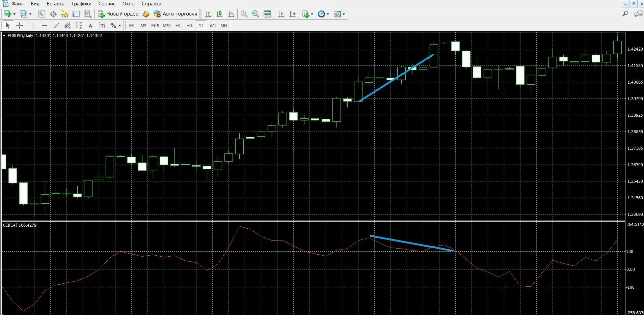Click the MetaTrader application icon

click(5, 3)
